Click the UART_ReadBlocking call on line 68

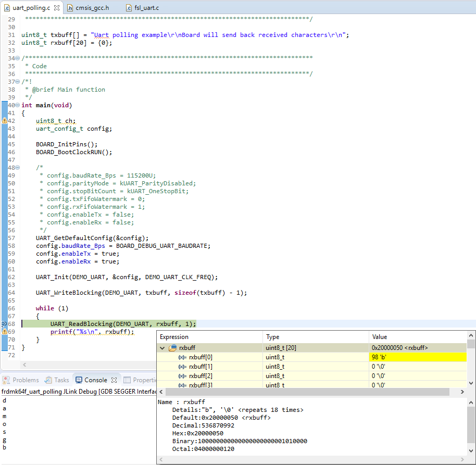(x=123, y=324)
